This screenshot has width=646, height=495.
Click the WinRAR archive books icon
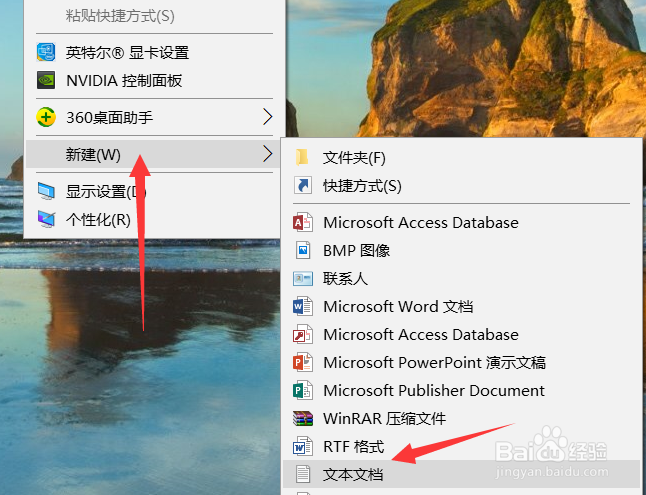click(x=303, y=419)
